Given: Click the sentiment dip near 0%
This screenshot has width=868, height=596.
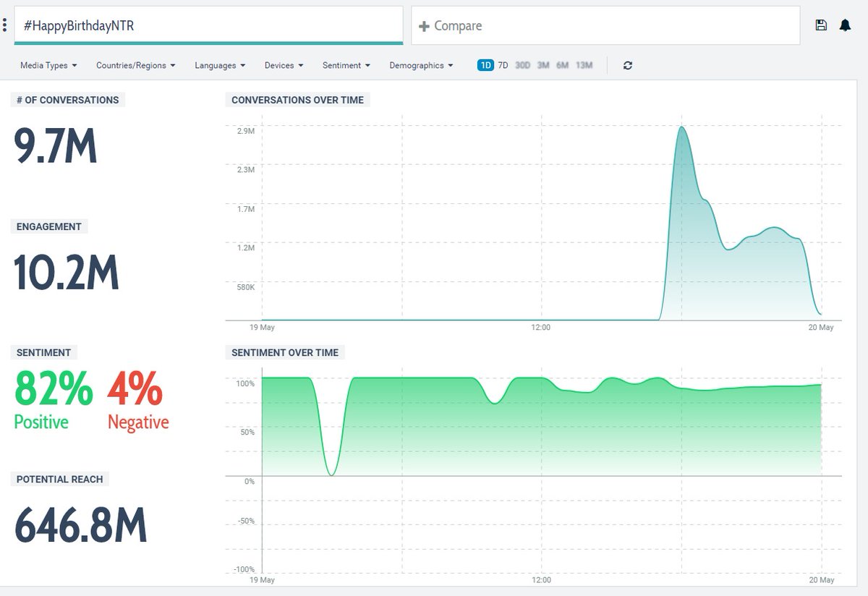Looking at the screenshot, I should tap(331, 474).
